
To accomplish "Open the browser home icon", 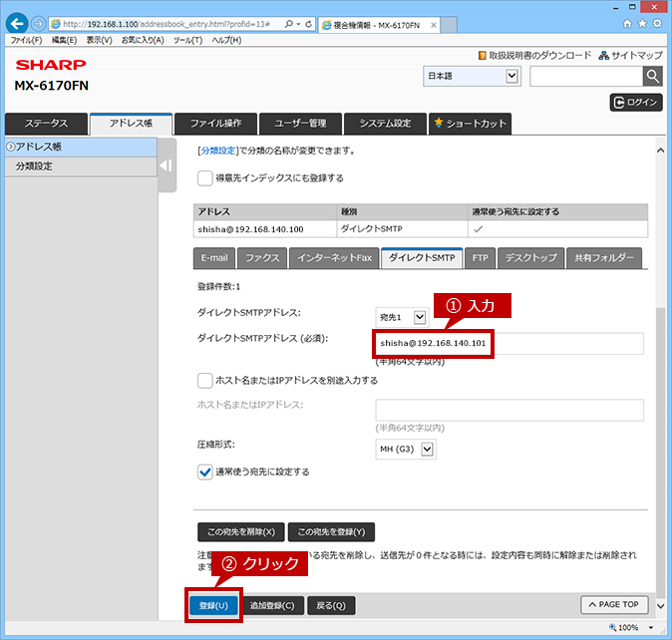I will pyautogui.click(x=627, y=24).
